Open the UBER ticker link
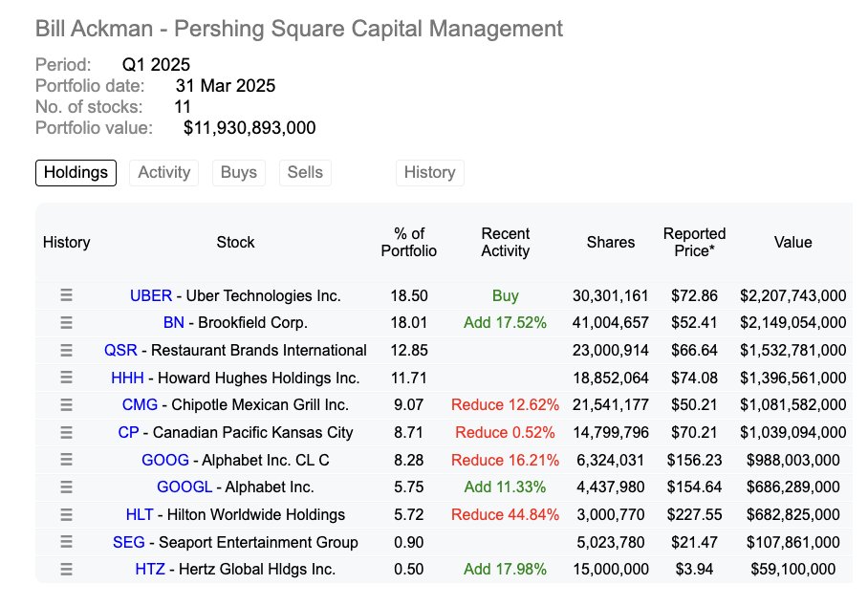This screenshot has height=606, width=868. (151, 295)
